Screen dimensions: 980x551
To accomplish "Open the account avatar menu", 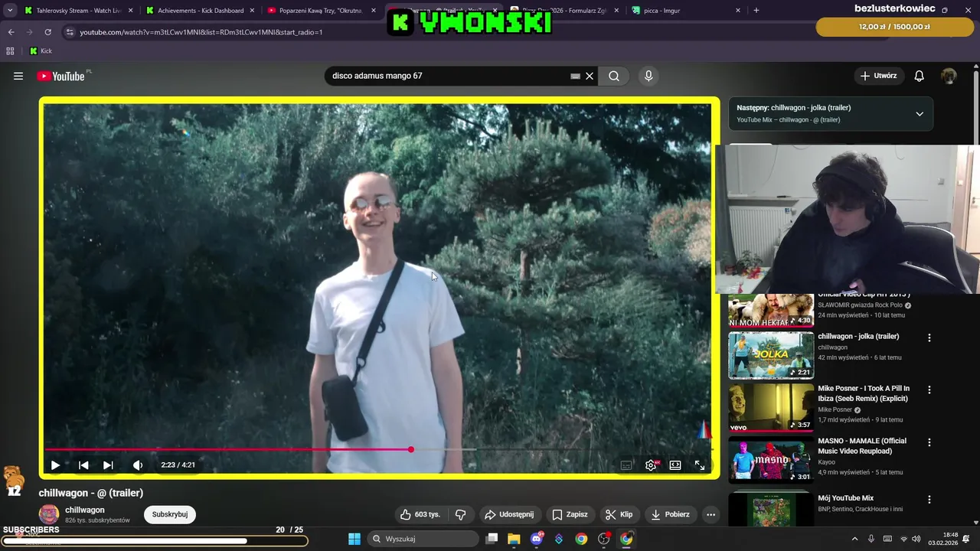I will [949, 76].
